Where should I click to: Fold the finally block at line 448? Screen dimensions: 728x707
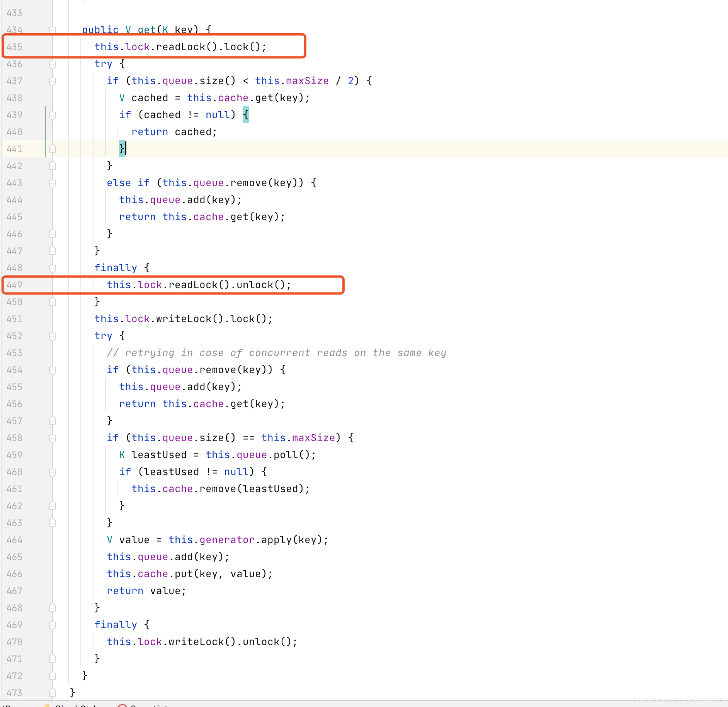(x=53, y=268)
